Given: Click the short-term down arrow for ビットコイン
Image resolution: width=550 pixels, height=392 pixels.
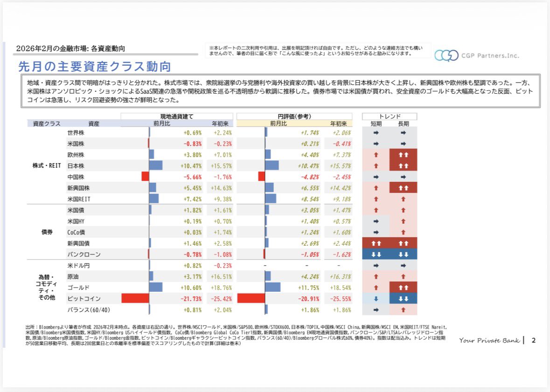Looking at the screenshot, I should (376, 299).
